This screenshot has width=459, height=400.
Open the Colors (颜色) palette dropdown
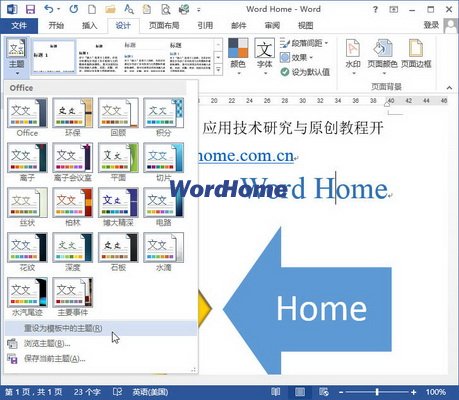[x=238, y=57]
